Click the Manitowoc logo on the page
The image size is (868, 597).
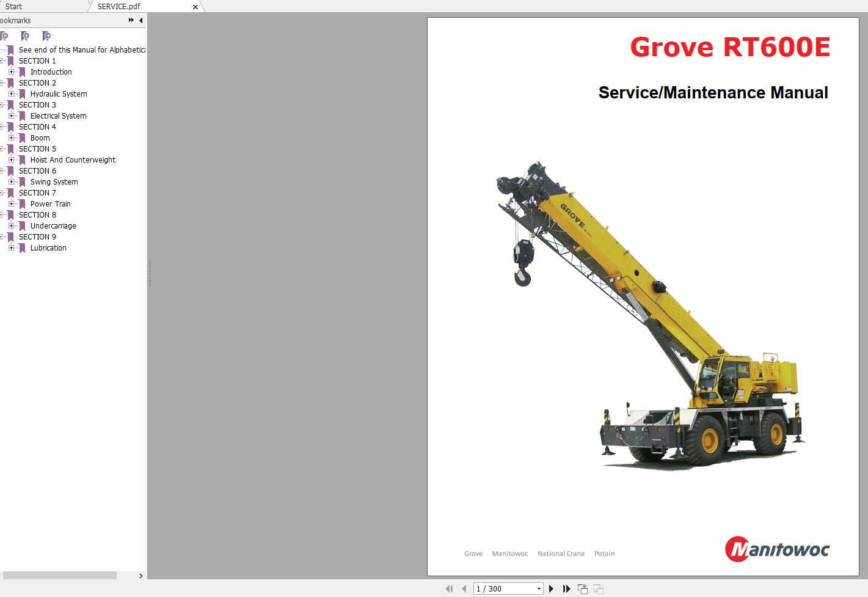click(x=777, y=549)
